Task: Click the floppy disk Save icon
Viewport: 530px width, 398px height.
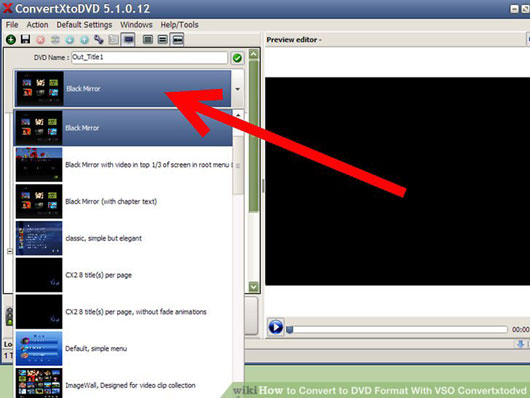Action: 25,40
